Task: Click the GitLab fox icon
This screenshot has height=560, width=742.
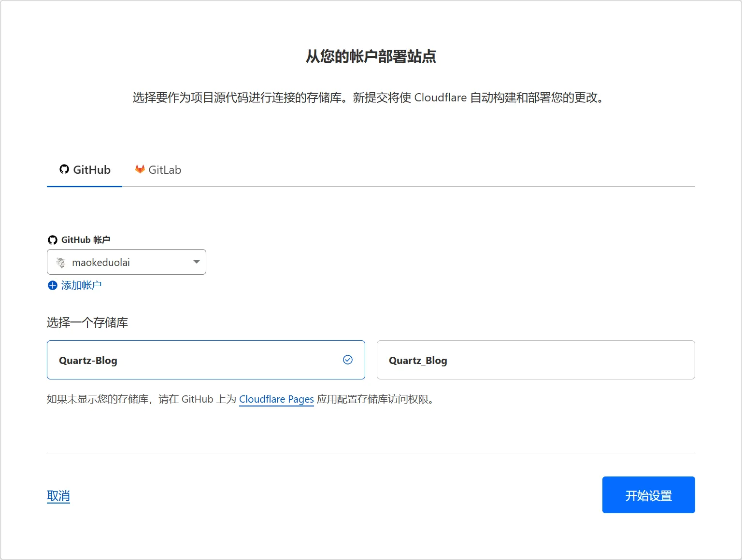Action: click(x=140, y=169)
